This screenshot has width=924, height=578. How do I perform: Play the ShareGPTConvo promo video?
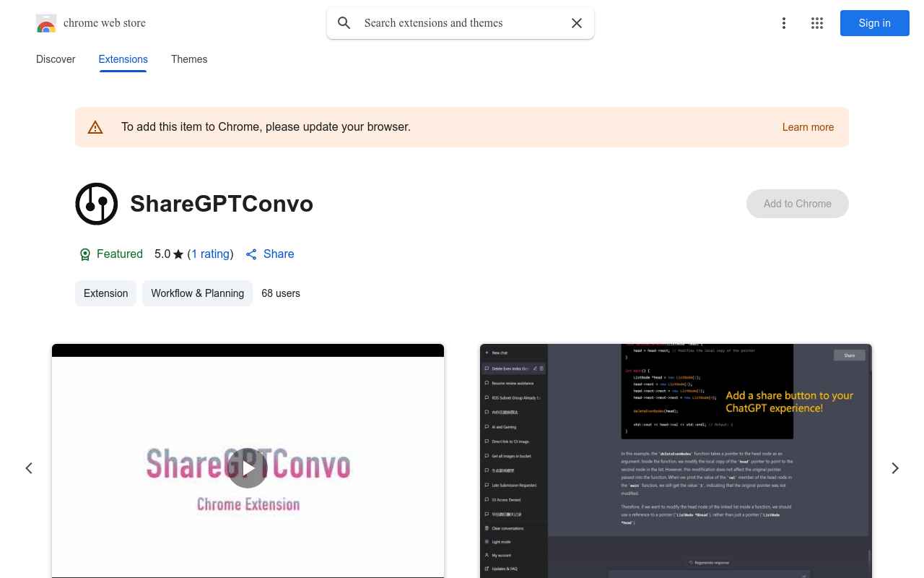point(248,468)
